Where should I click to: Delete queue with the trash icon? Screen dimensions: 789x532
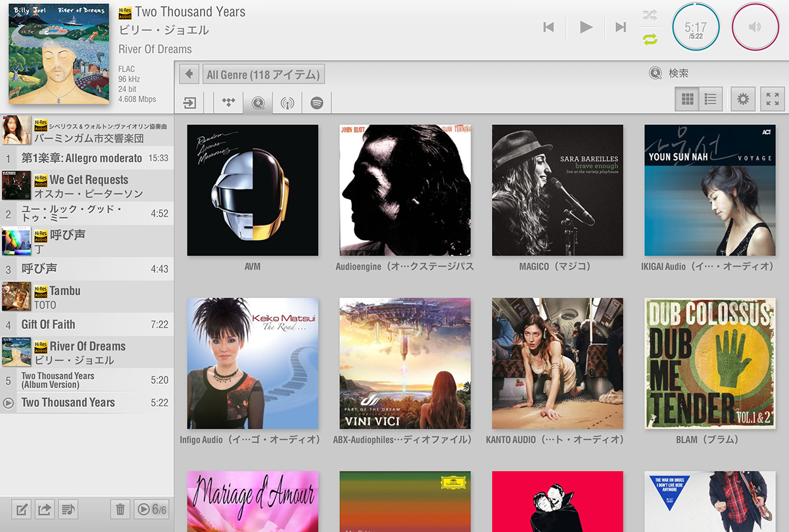point(120,508)
